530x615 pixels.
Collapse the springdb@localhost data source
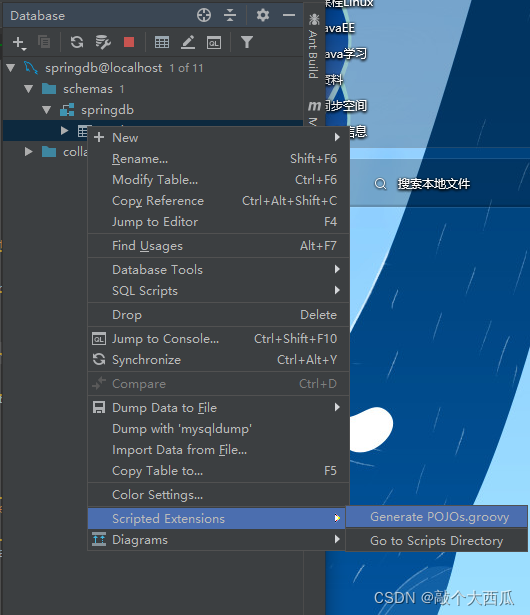11,68
